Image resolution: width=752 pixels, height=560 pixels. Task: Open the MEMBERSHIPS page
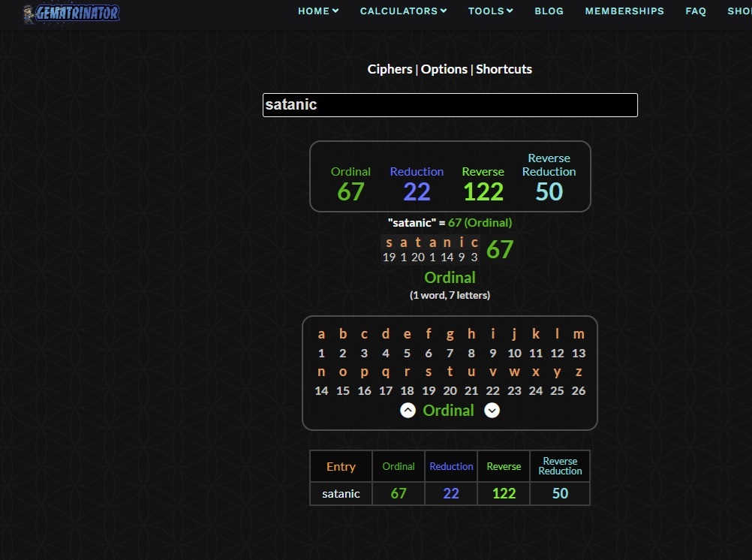point(624,11)
